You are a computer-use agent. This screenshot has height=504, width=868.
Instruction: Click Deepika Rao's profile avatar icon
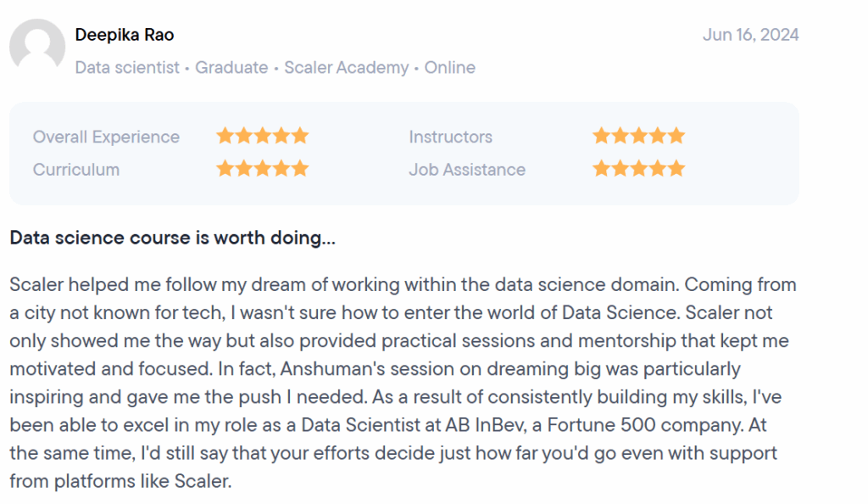click(x=37, y=47)
